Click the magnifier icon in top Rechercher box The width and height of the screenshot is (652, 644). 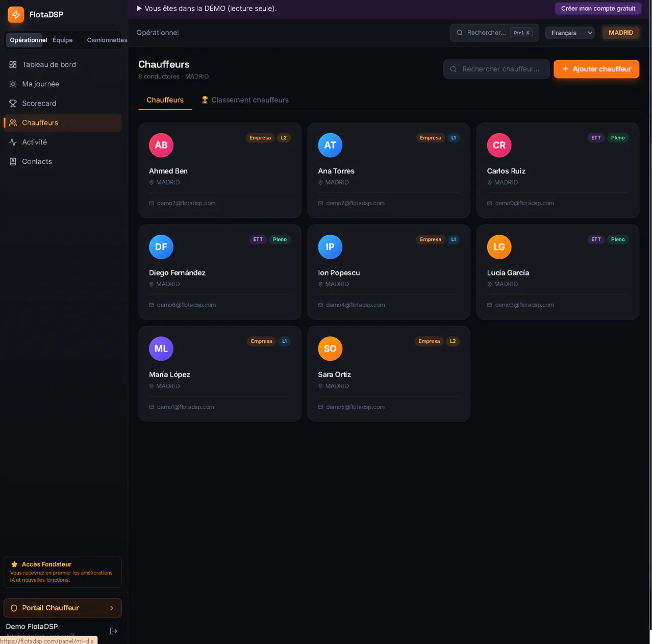pos(460,33)
